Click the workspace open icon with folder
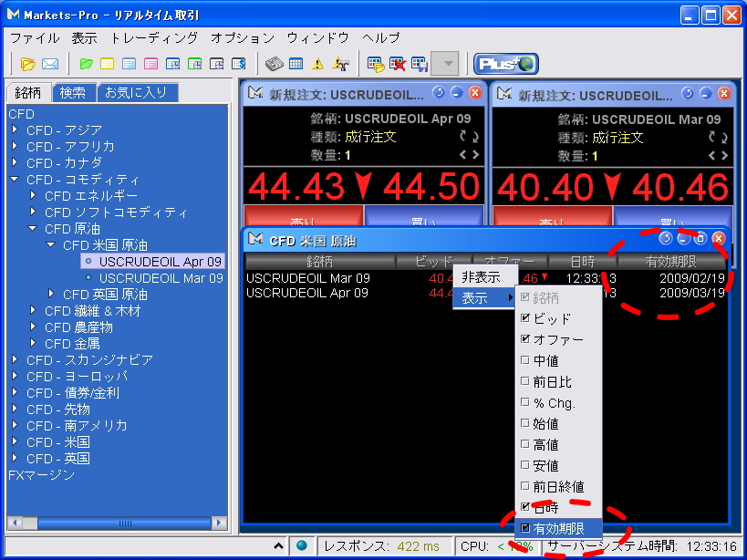The width and height of the screenshot is (747, 560). coord(376,64)
